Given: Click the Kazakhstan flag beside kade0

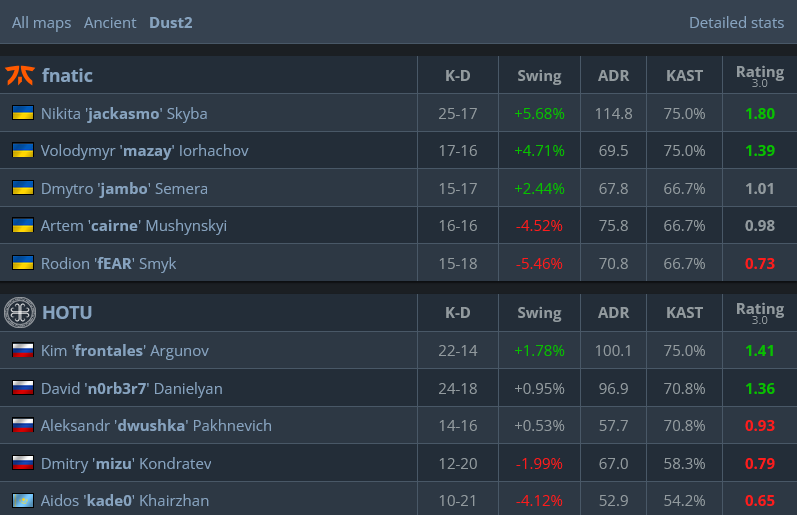Looking at the screenshot, I should (23, 500).
